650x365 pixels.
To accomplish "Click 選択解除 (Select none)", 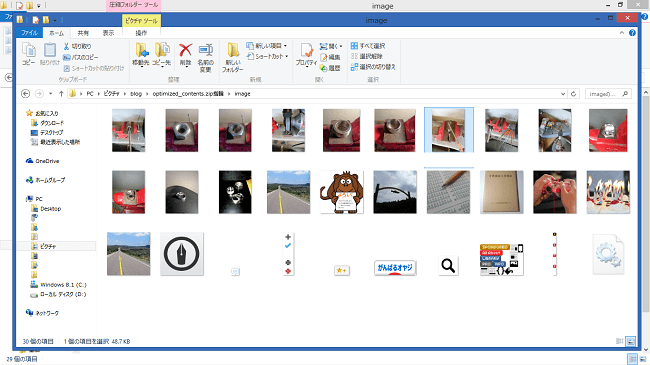I will [x=367, y=56].
